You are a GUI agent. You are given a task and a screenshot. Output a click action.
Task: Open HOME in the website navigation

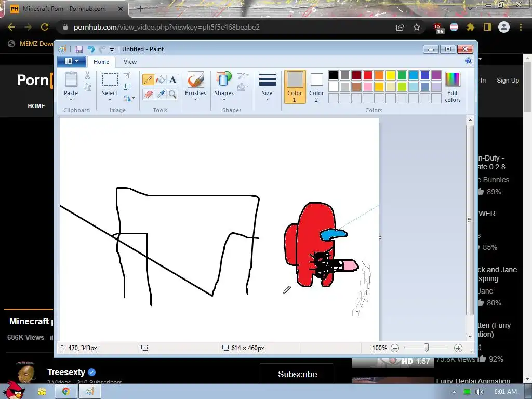point(36,106)
